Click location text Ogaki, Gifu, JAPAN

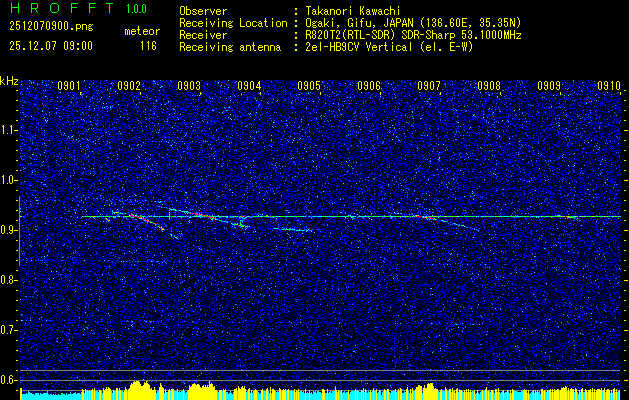pyautogui.click(x=359, y=23)
